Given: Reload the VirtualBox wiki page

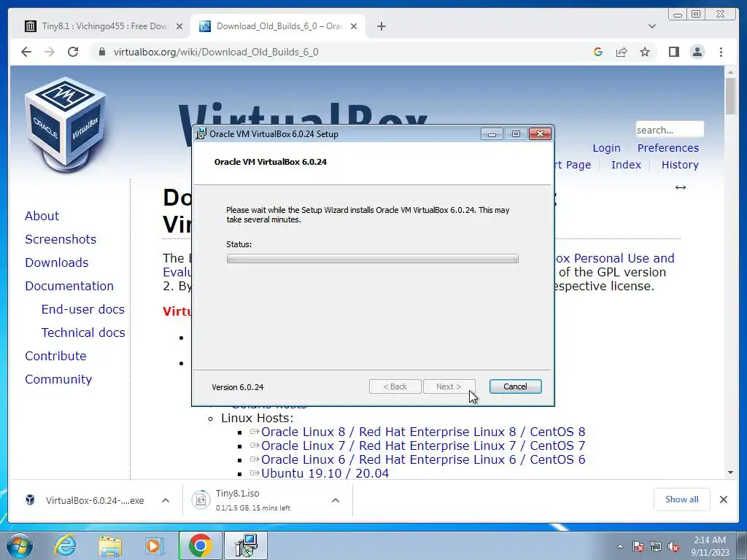Looking at the screenshot, I should click(x=73, y=52).
